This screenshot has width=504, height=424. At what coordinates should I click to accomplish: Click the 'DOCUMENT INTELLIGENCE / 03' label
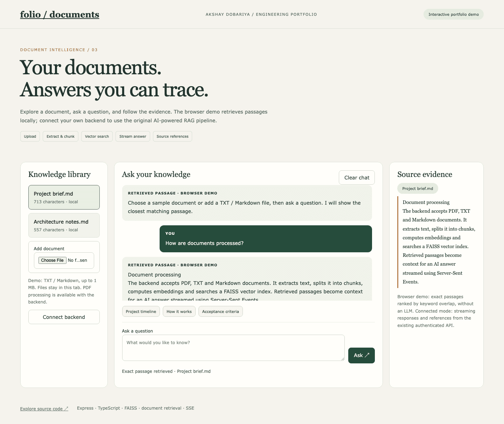59,50
